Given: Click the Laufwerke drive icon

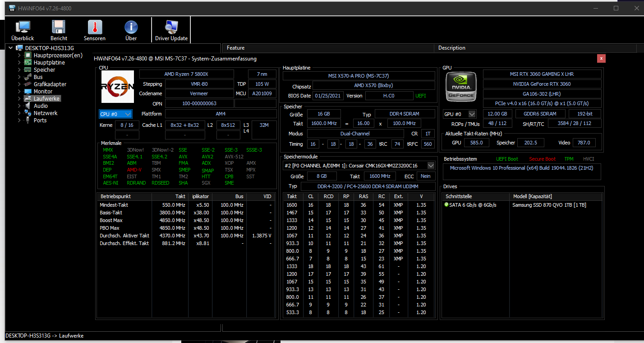Looking at the screenshot, I should (28, 98).
